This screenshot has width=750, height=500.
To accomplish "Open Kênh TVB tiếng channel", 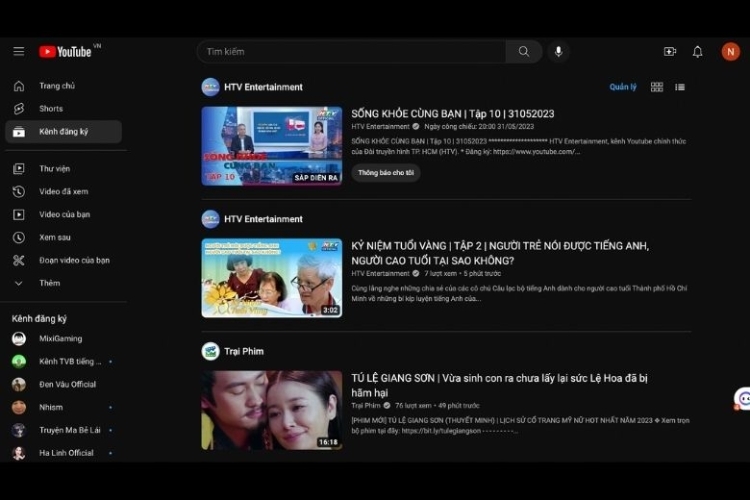I will coord(64,361).
